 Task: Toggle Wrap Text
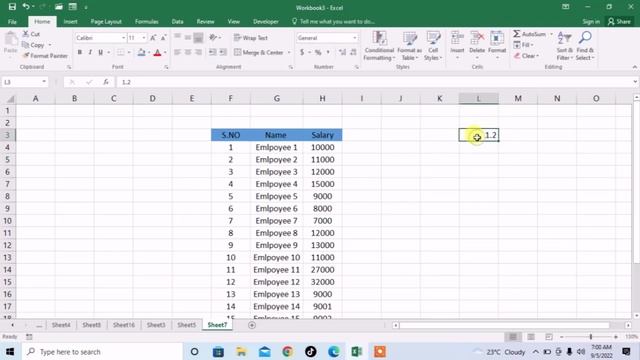pos(251,38)
